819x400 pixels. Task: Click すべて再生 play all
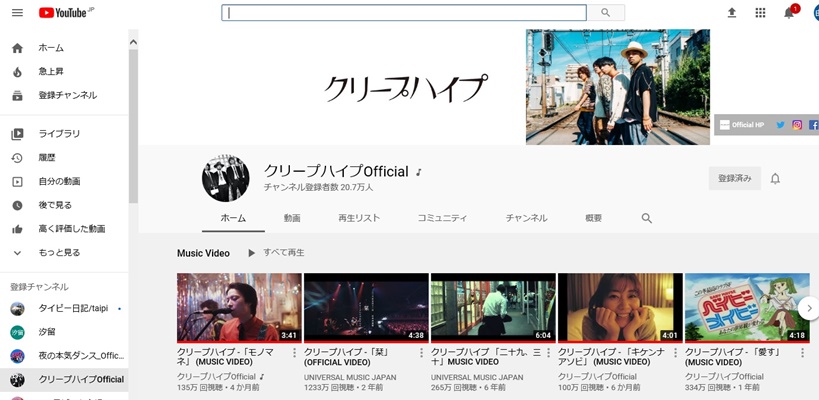pos(276,253)
